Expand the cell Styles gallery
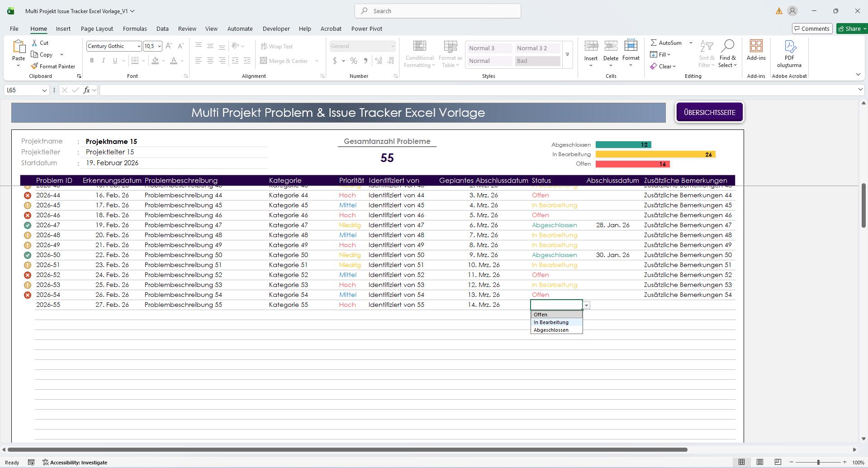The image size is (868, 468). [x=567, y=54]
